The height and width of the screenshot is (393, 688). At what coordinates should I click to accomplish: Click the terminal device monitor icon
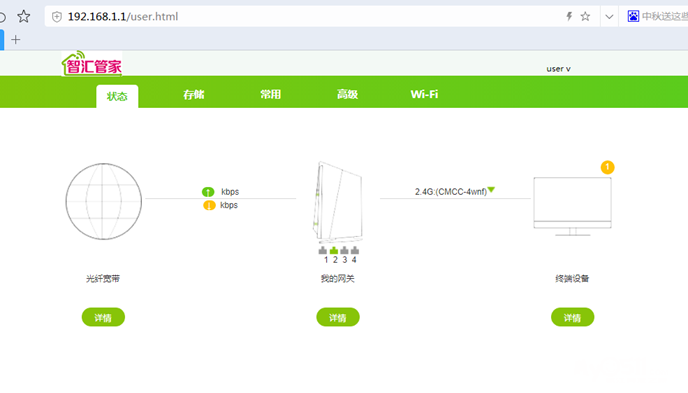tap(572, 207)
